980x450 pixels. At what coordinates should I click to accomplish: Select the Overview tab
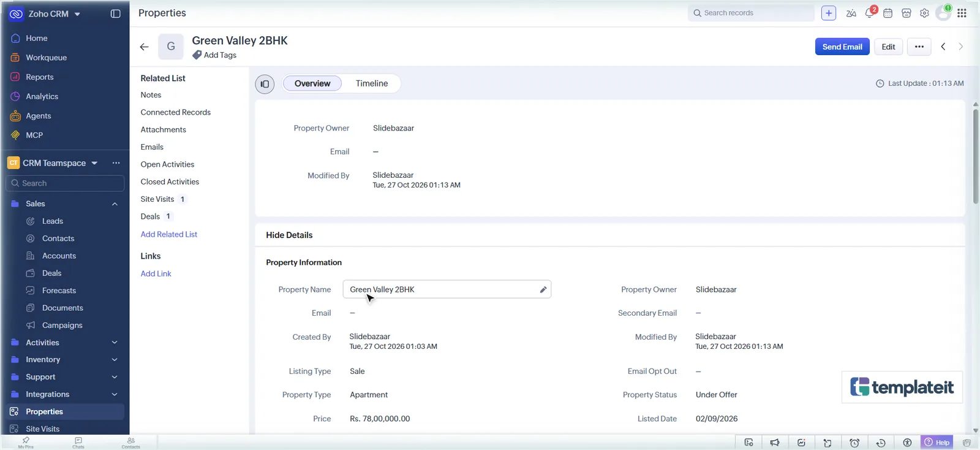coord(312,83)
